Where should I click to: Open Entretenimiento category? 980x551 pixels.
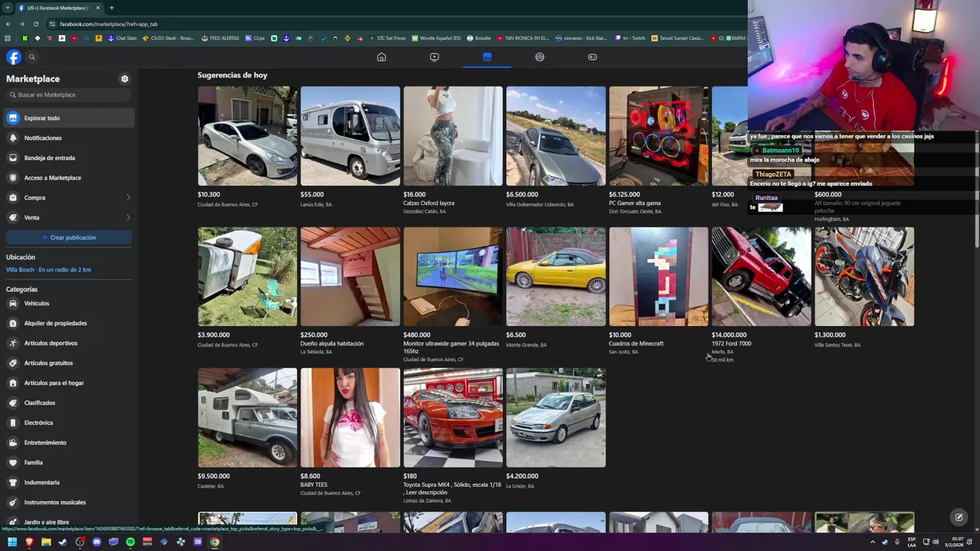click(69, 442)
